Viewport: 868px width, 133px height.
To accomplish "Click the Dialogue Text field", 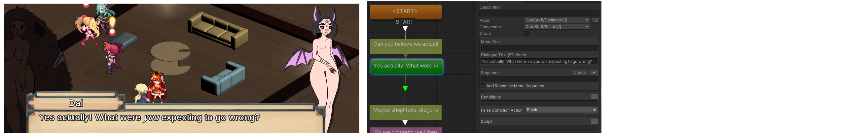I will (x=539, y=62).
